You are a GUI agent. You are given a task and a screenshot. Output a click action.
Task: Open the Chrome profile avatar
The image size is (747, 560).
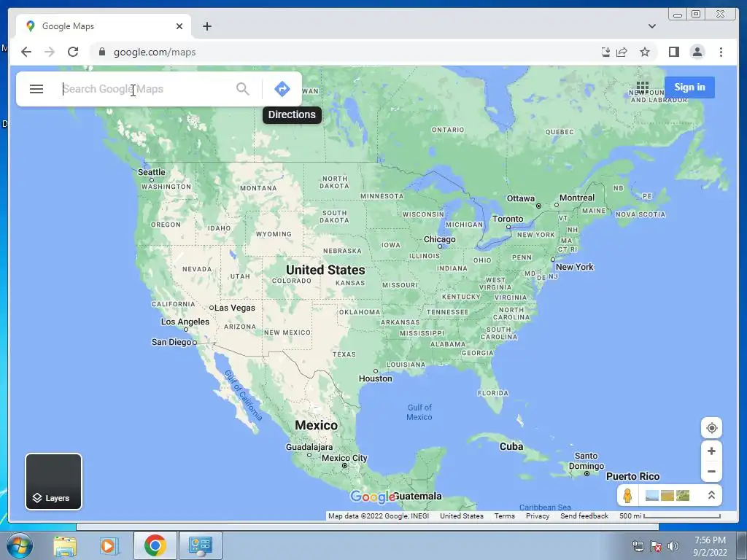tap(697, 52)
